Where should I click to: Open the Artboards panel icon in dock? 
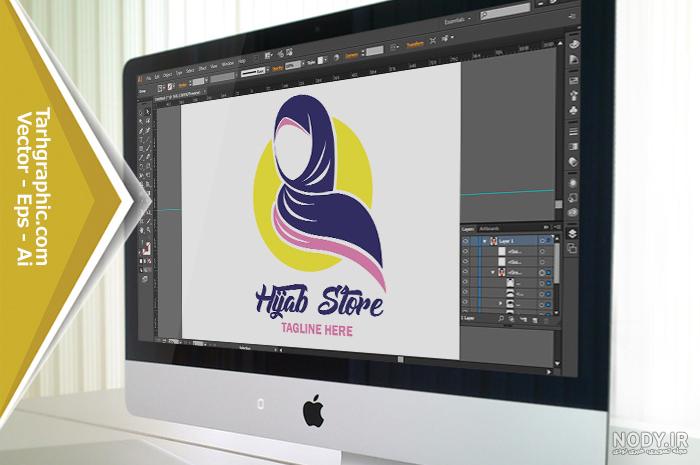tap(572, 248)
